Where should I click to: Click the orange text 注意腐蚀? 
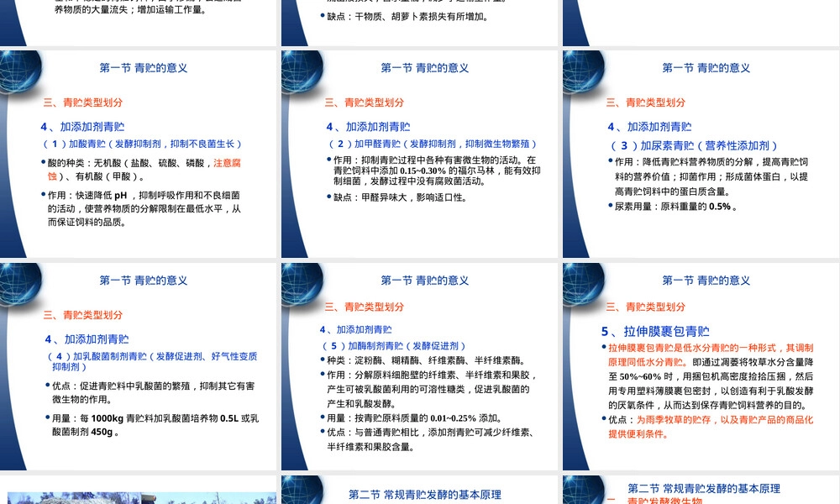(x=227, y=163)
